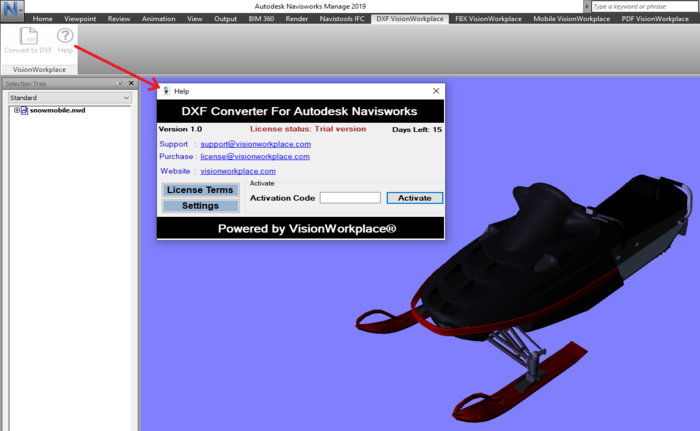Open the Review tab
The height and width of the screenshot is (431, 700).
119,19
